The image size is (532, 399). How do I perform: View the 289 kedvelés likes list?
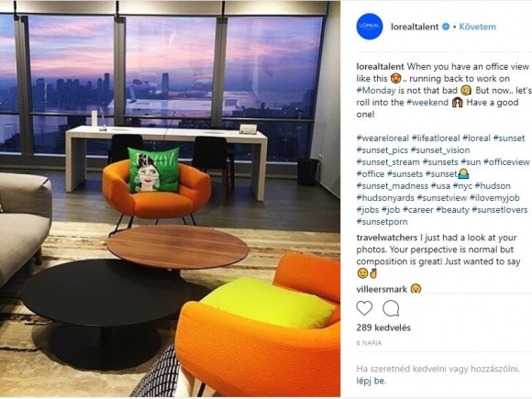(383, 327)
